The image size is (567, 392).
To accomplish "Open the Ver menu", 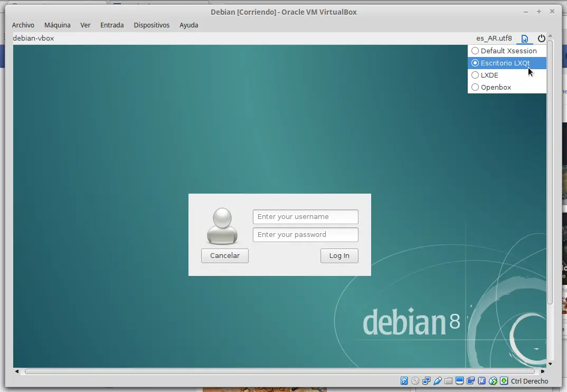I will pos(86,25).
